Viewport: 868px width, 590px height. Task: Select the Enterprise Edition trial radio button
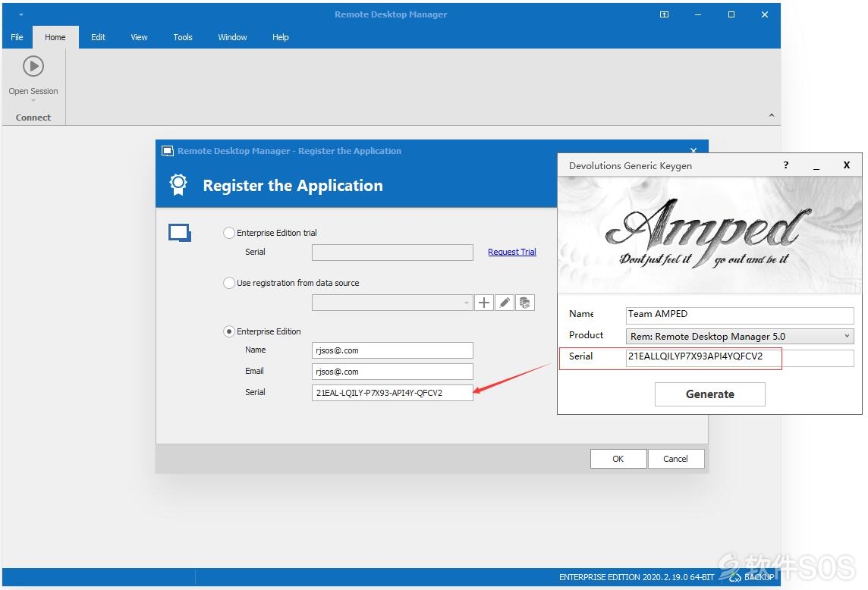coord(228,233)
